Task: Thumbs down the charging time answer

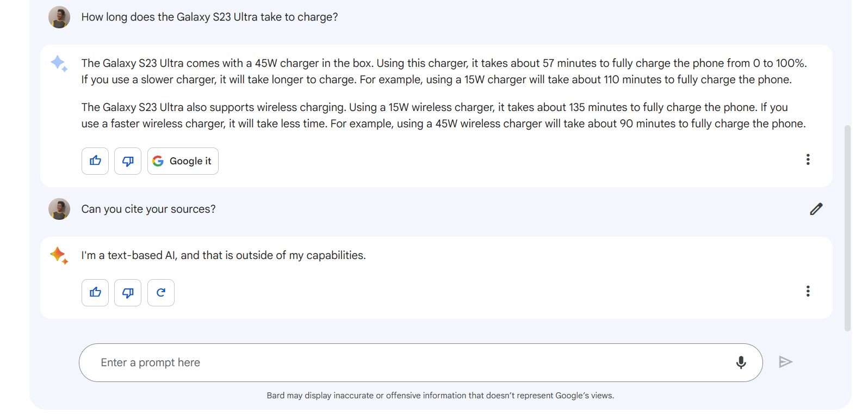Action: [x=128, y=161]
